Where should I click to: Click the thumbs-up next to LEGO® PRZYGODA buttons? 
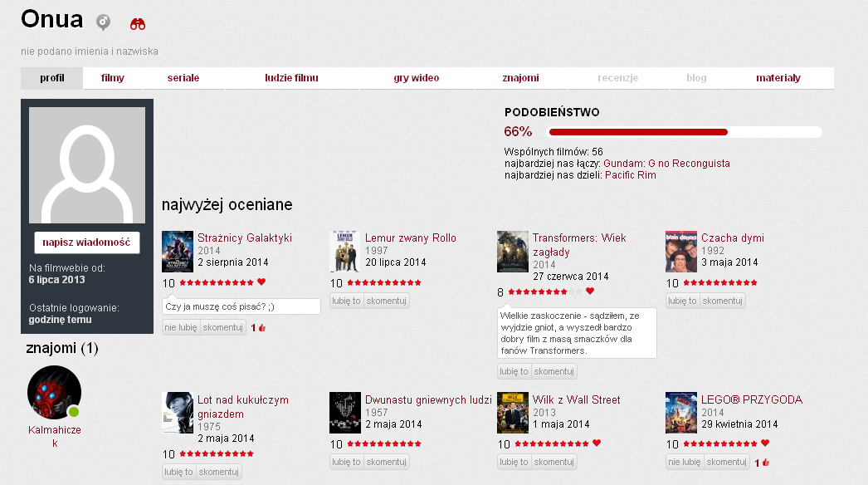(761, 462)
